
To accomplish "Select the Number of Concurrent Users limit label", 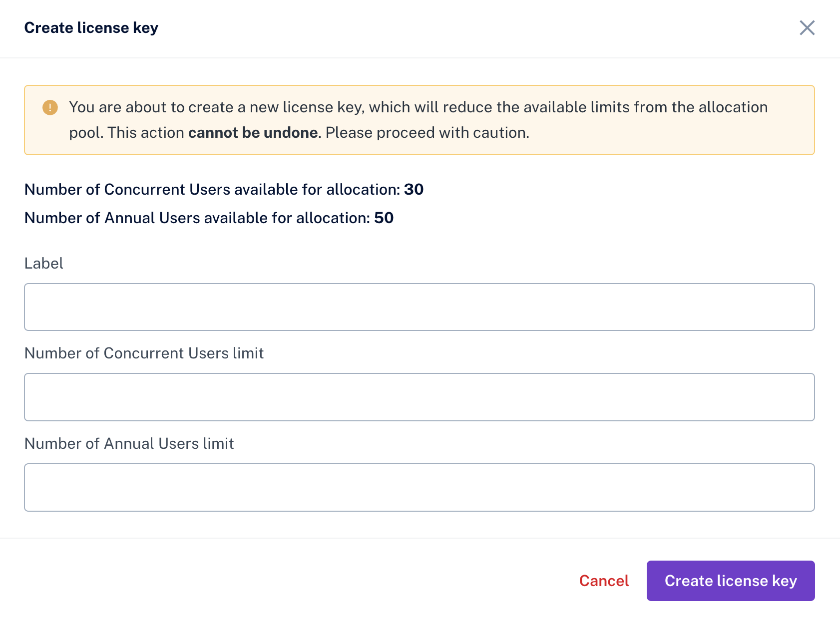I will (x=144, y=353).
